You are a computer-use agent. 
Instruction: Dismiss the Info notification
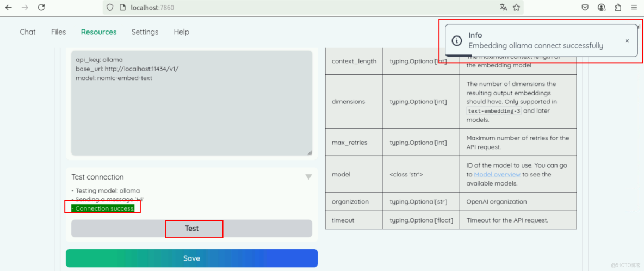coord(627,41)
